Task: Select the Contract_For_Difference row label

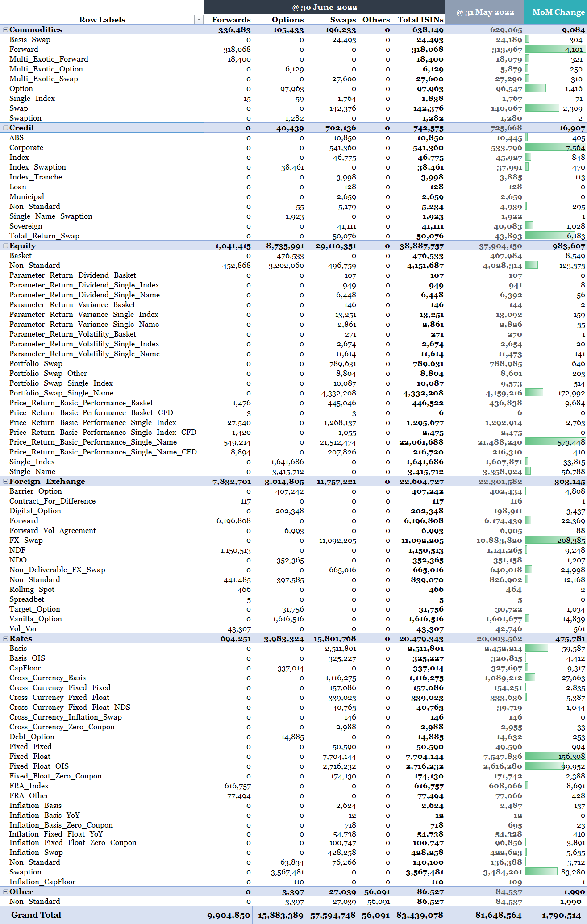Action: [52, 501]
